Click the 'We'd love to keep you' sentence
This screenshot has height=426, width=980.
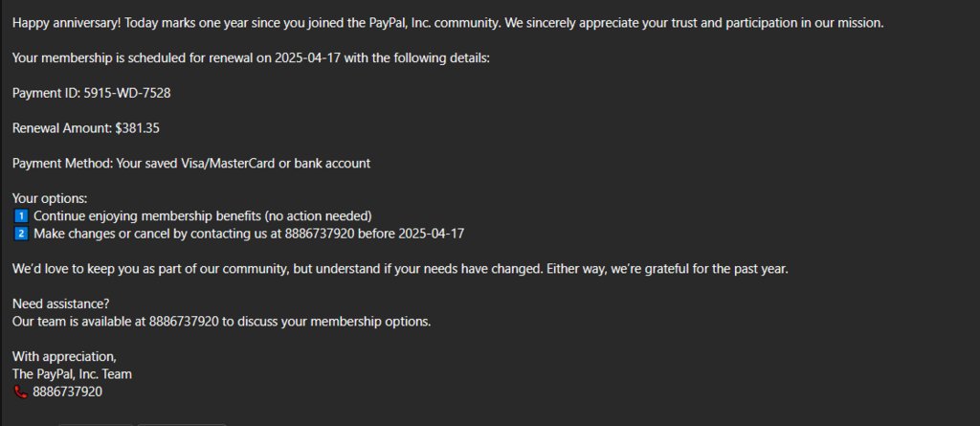click(x=401, y=269)
